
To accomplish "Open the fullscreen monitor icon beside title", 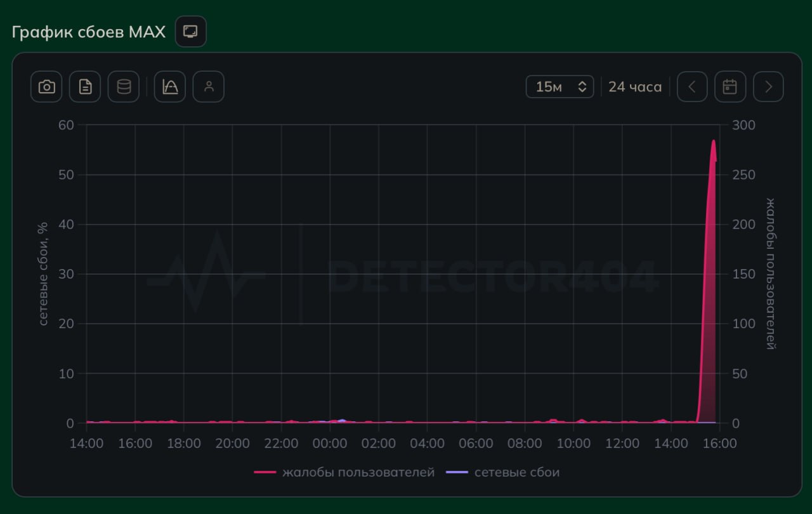I will click(190, 31).
